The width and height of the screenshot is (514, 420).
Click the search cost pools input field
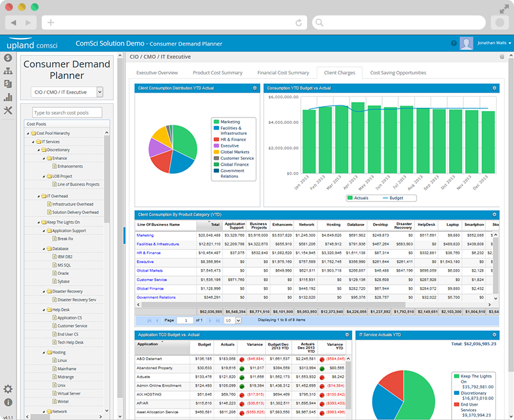(x=67, y=111)
